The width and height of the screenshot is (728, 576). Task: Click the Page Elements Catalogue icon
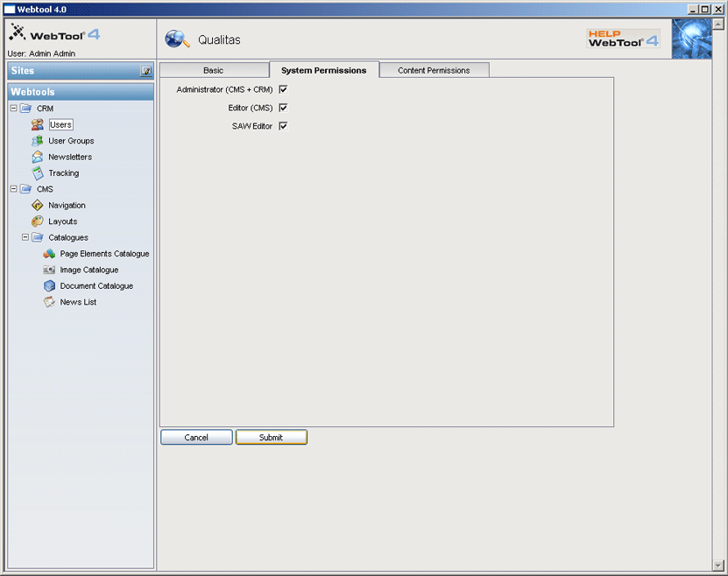click(x=49, y=254)
